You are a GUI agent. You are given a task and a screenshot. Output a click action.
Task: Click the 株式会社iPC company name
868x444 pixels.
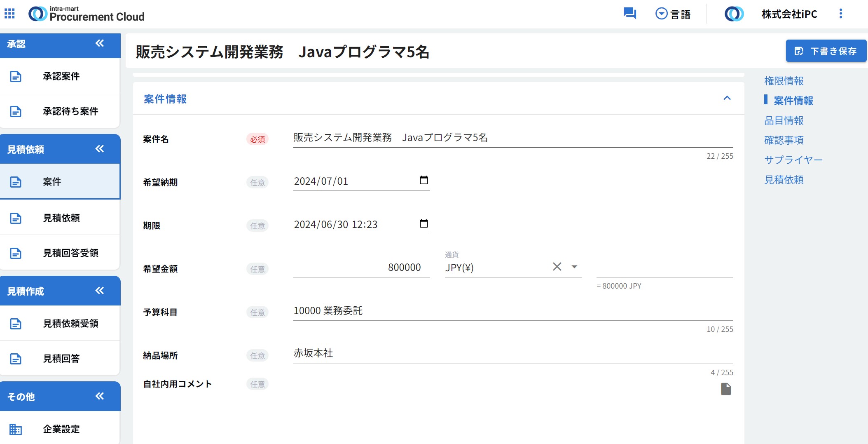tap(789, 14)
